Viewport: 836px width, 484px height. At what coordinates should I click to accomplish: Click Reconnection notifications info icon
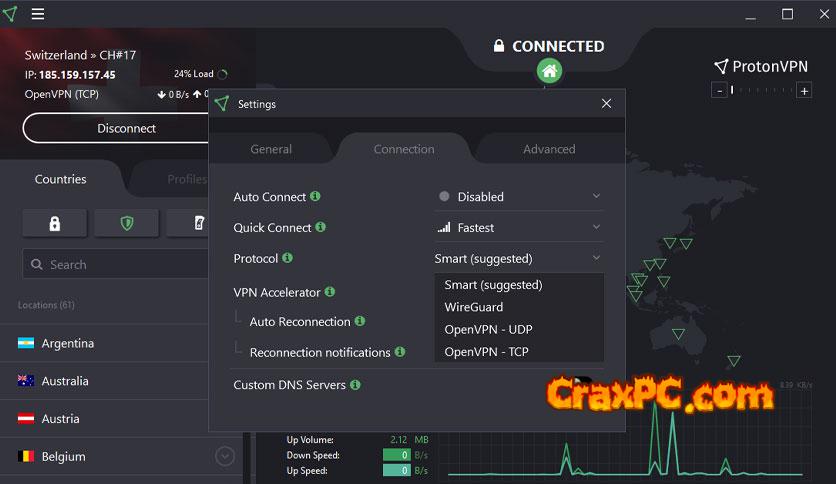400,352
